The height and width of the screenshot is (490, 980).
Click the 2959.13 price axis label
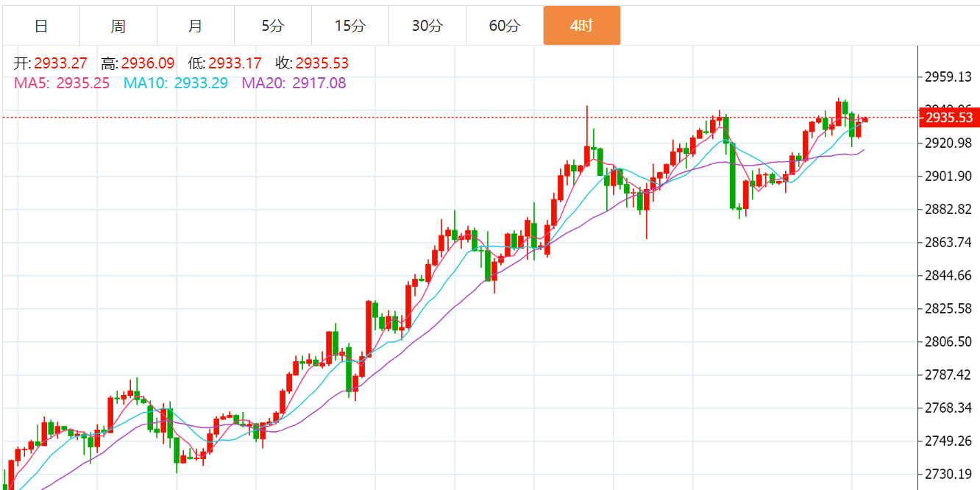point(948,77)
